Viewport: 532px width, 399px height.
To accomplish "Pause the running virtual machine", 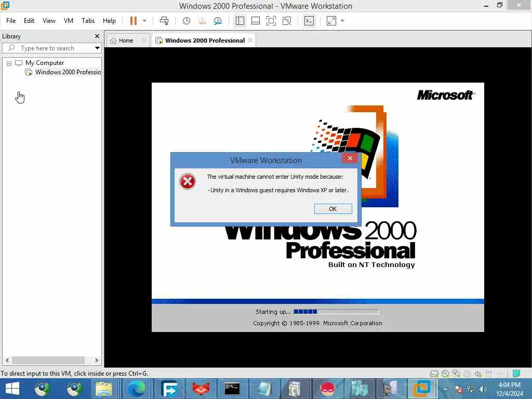I will coord(134,21).
